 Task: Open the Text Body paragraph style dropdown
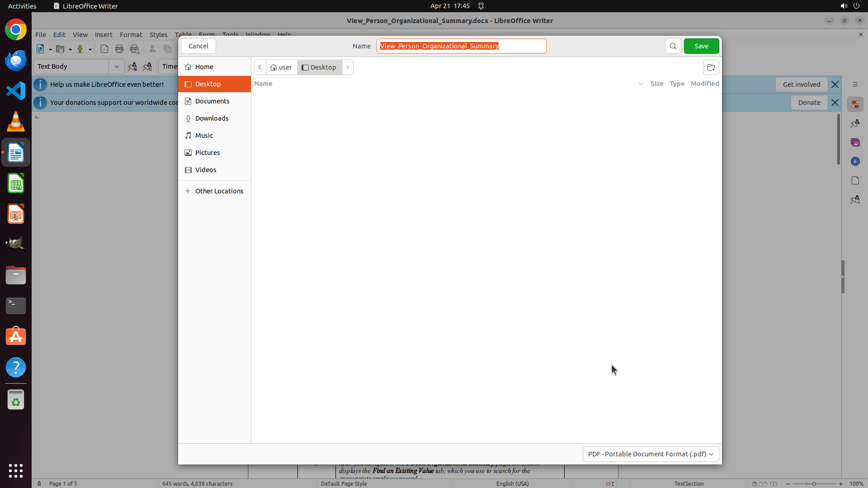116,66
